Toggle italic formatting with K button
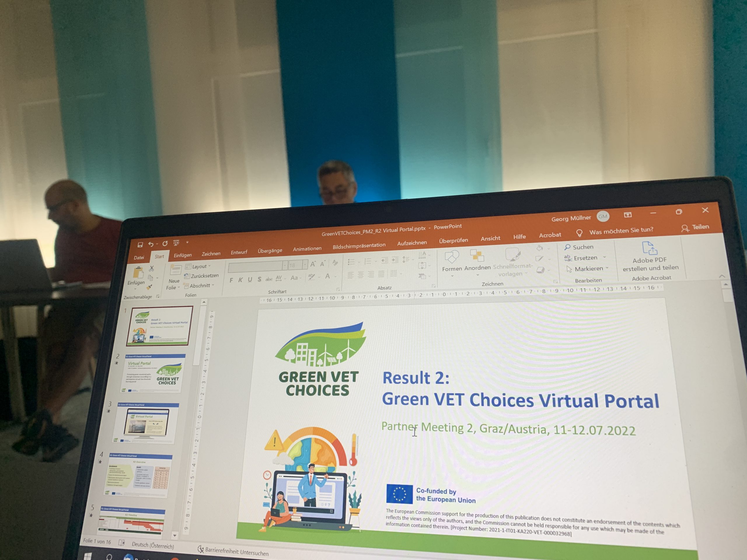 [240, 280]
